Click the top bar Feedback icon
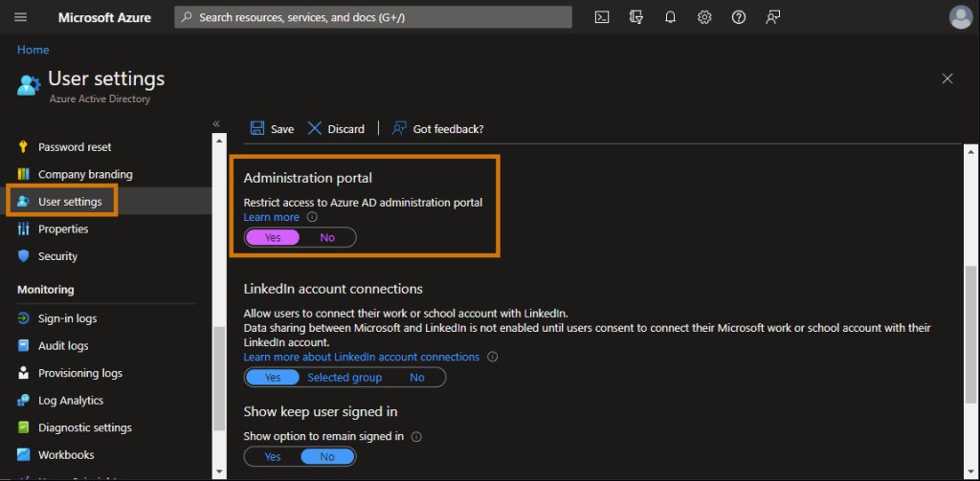Screen dimensions: 980x481 pos(773,17)
